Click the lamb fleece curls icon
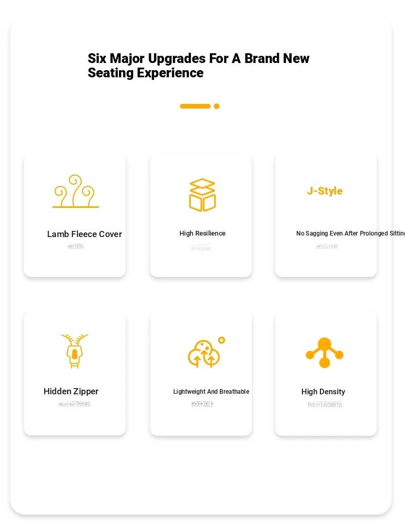This screenshot has height=532, width=405. (75, 191)
